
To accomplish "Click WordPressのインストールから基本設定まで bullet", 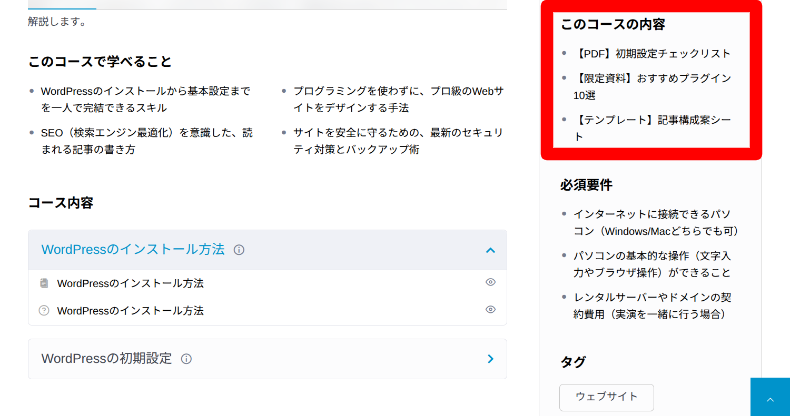I will point(146,100).
